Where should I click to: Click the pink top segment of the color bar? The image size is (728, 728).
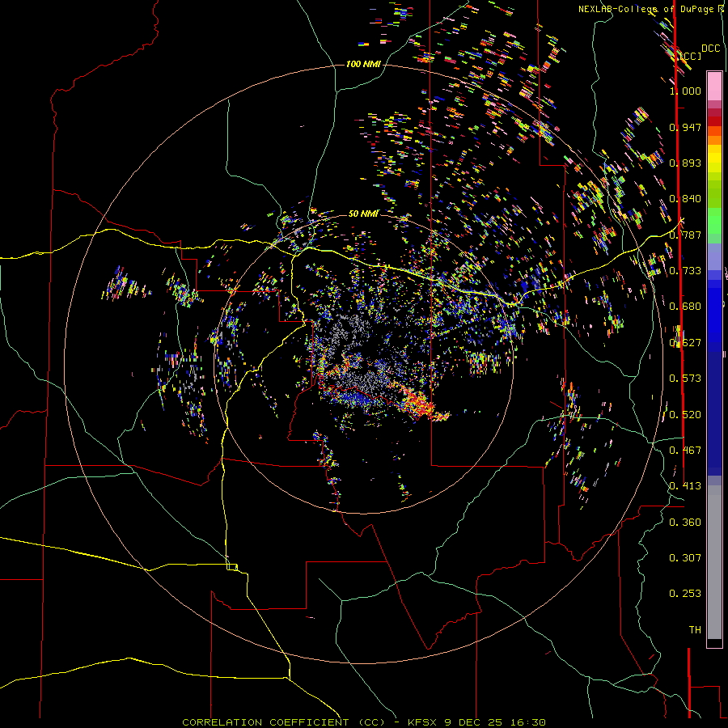click(x=714, y=87)
